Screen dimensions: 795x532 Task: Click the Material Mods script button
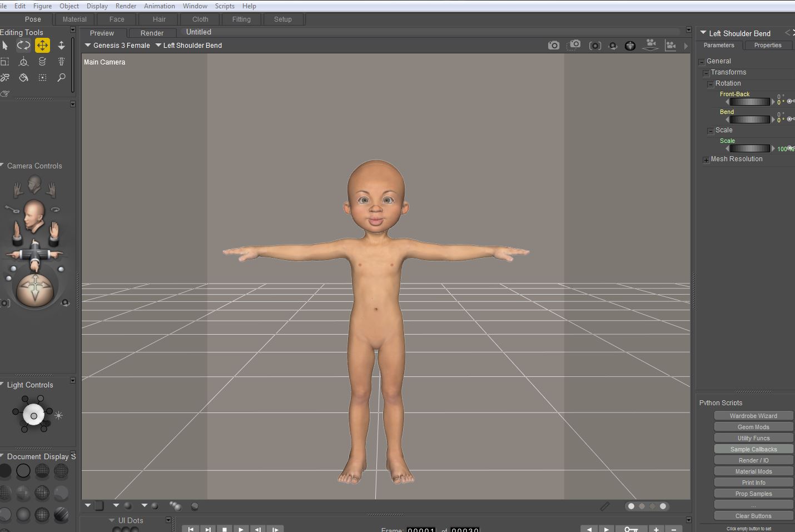point(753,471)
